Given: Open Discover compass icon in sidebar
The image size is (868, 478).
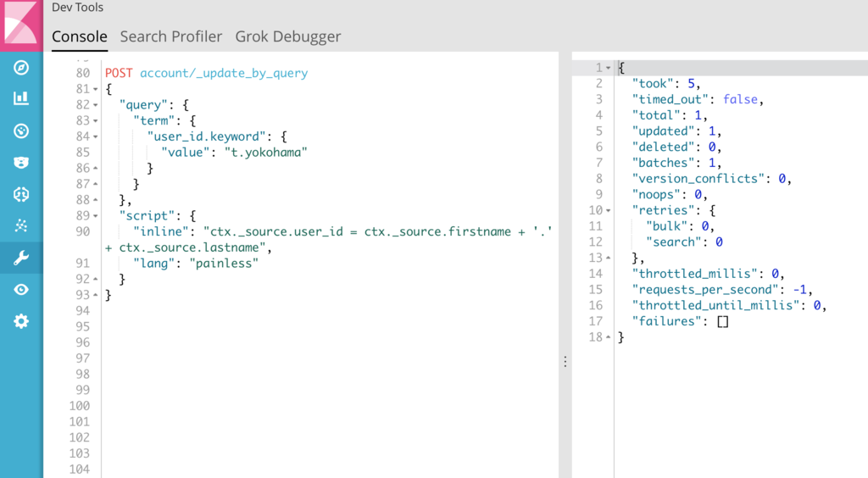Looking at the screenshot, I should click(21, 68).
